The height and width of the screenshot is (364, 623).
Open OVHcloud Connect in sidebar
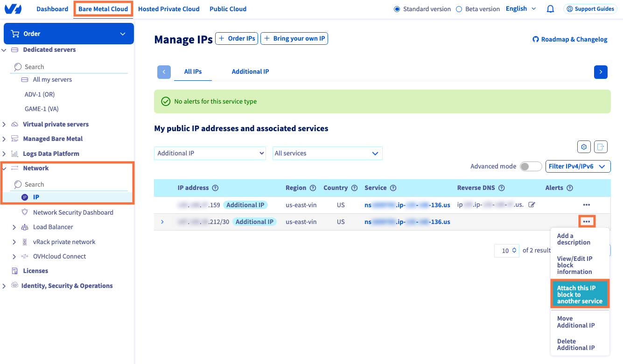point(59,257)
